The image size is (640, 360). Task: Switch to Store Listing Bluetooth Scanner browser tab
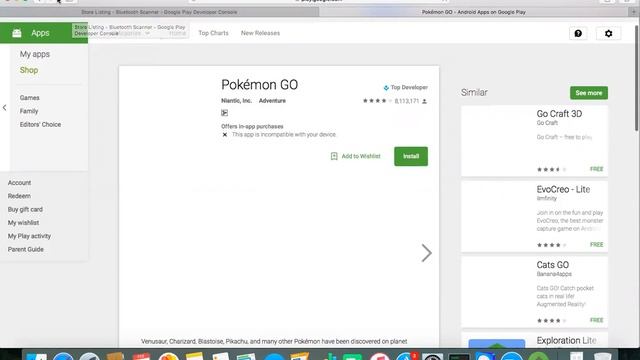point(159,12)
